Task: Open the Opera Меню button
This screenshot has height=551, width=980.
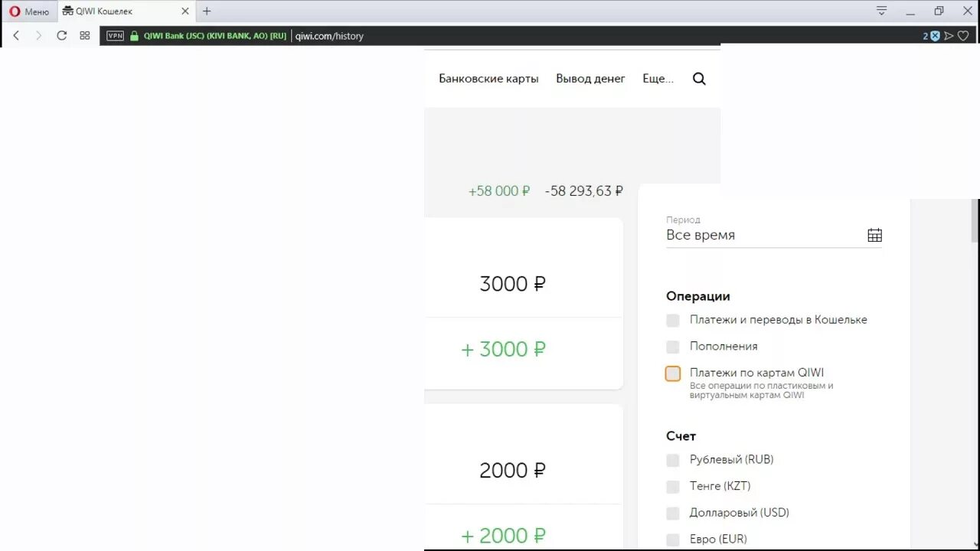Action: (x=29, y=11)
